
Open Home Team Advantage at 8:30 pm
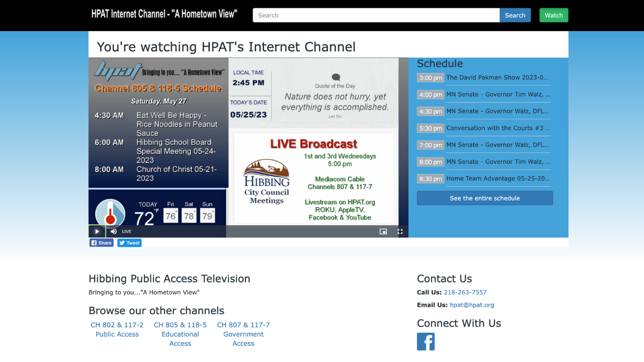(498, 178)
